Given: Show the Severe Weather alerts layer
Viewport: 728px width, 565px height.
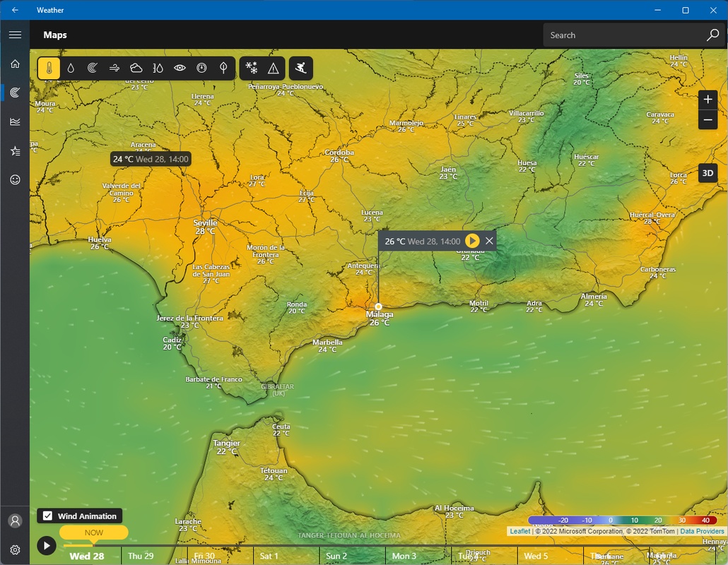Looking at the screenshot, I should coord(273,69).
